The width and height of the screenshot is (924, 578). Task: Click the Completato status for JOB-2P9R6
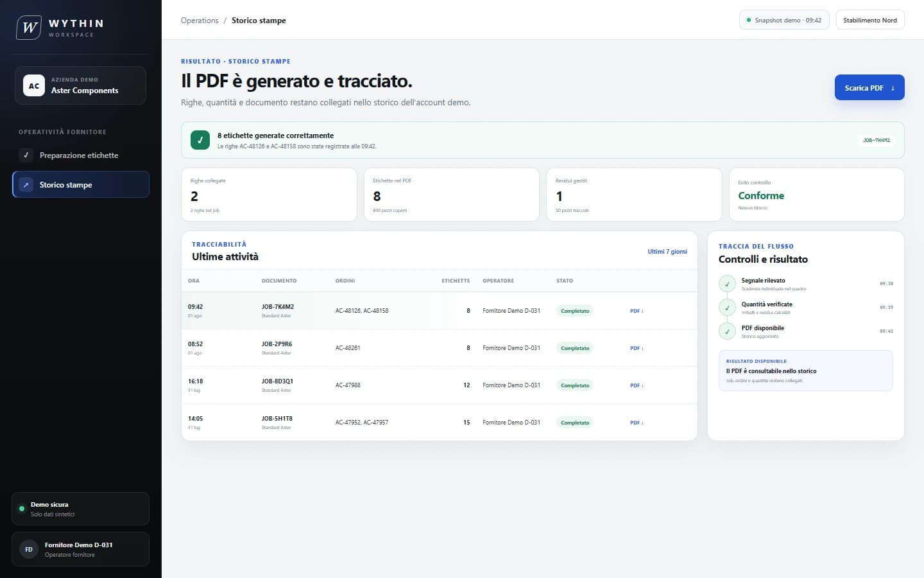click(575, 348)
